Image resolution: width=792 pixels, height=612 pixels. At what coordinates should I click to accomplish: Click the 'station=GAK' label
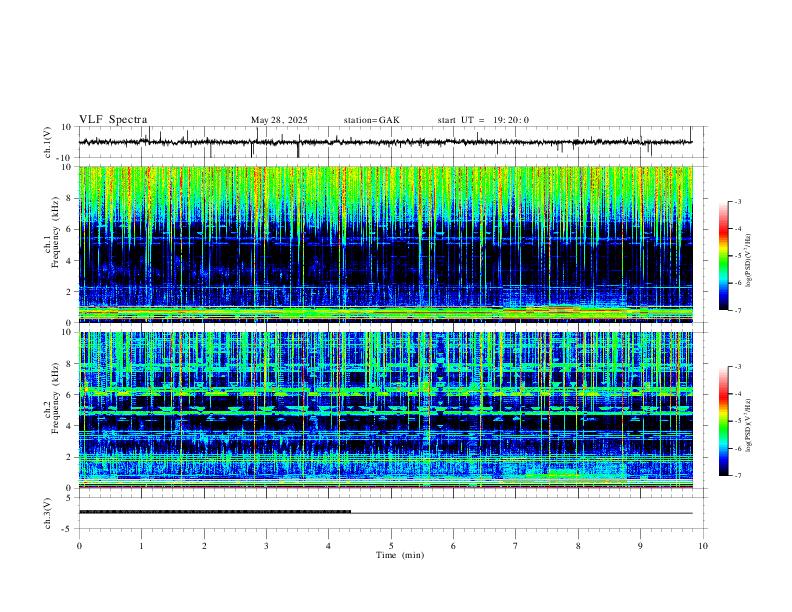[x=371, y=120]
